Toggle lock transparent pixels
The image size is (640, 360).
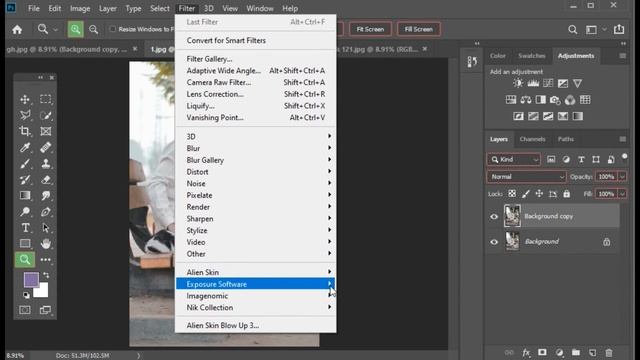[512, 194]
